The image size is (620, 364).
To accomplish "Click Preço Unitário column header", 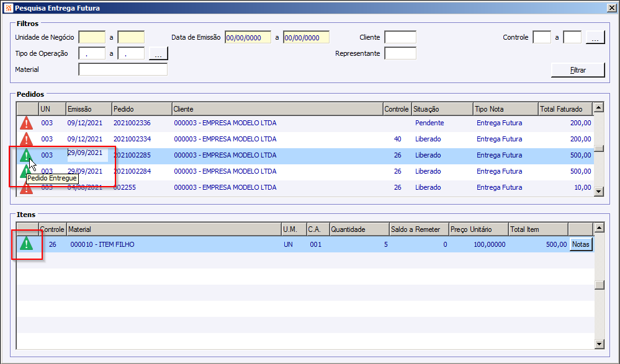I will (x=479, y=229).
